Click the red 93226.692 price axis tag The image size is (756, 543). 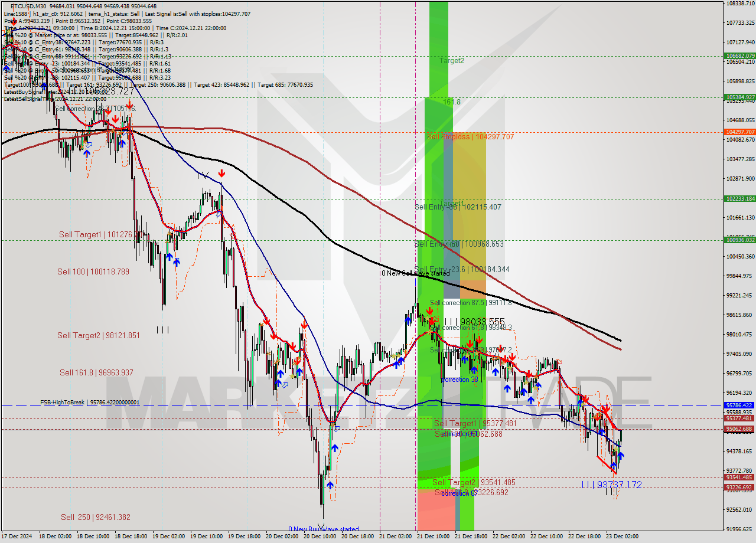[739, 488]
